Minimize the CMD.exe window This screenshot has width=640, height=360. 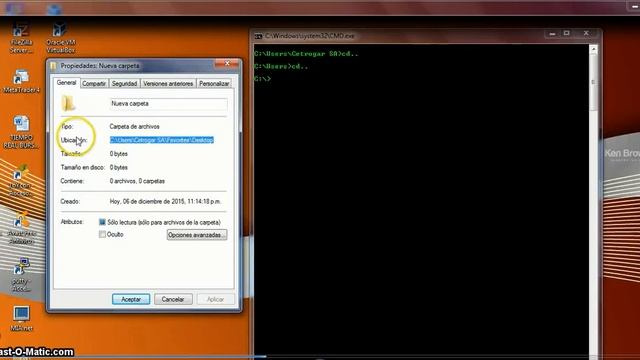pos(552,34)
